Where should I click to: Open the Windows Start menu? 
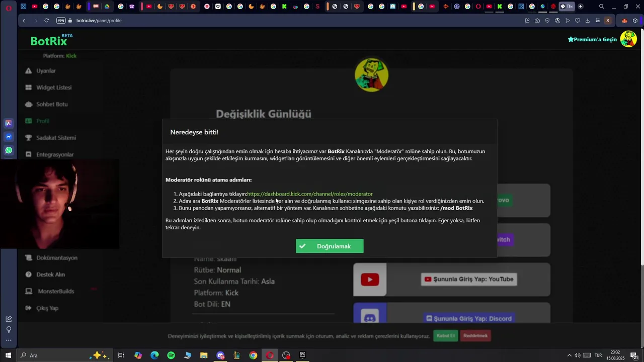[x=8, y=355]
